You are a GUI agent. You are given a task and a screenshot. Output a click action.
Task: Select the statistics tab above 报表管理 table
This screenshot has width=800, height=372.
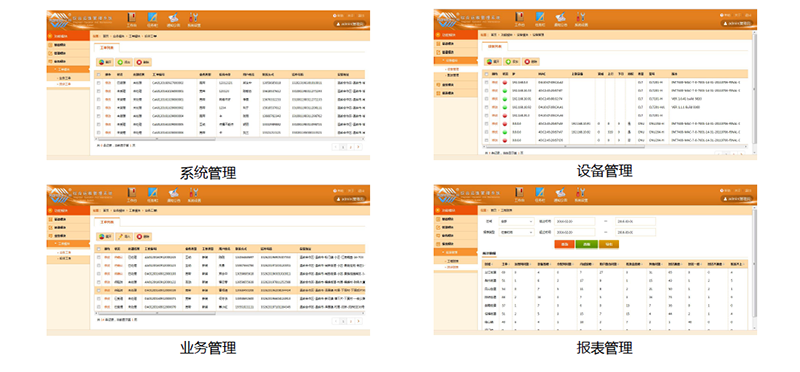tap(489, 253)
